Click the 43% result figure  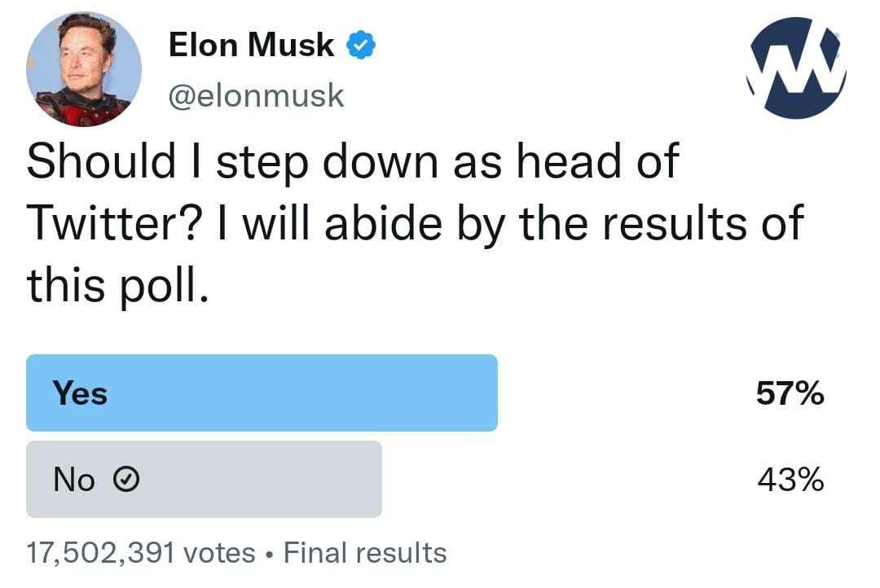790,480
